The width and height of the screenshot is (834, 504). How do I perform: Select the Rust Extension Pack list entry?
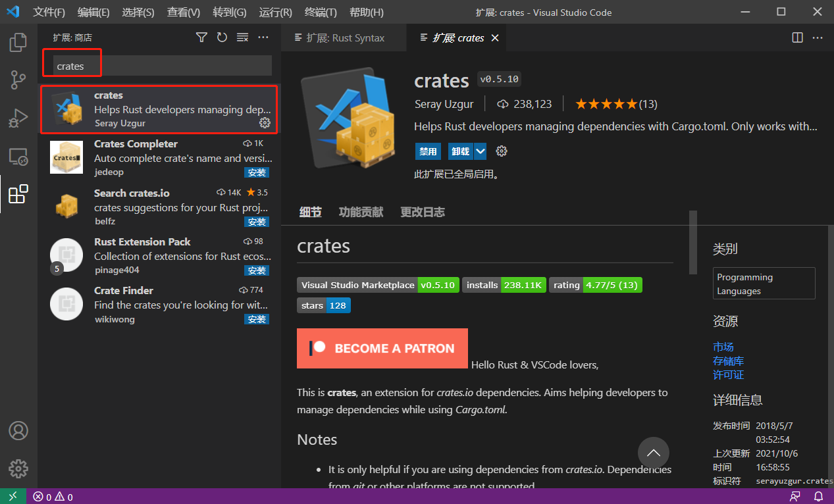(x=159, y=255)
